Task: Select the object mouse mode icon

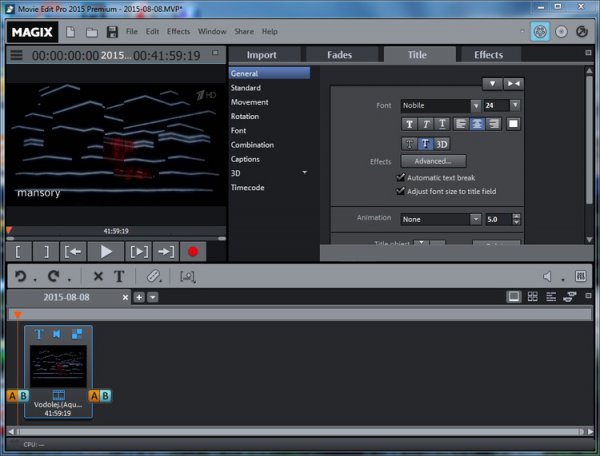Action: (x=188, y=276)
